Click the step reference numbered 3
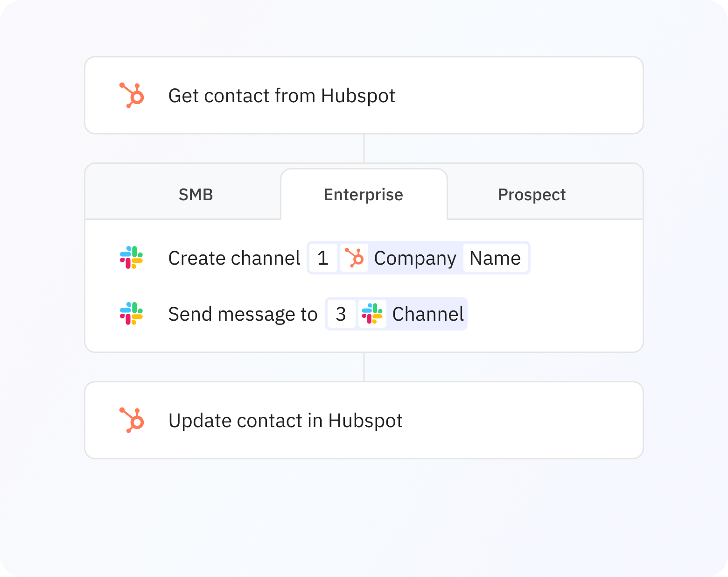This screenshot has height=577, width=728. (x=341, y=314)
